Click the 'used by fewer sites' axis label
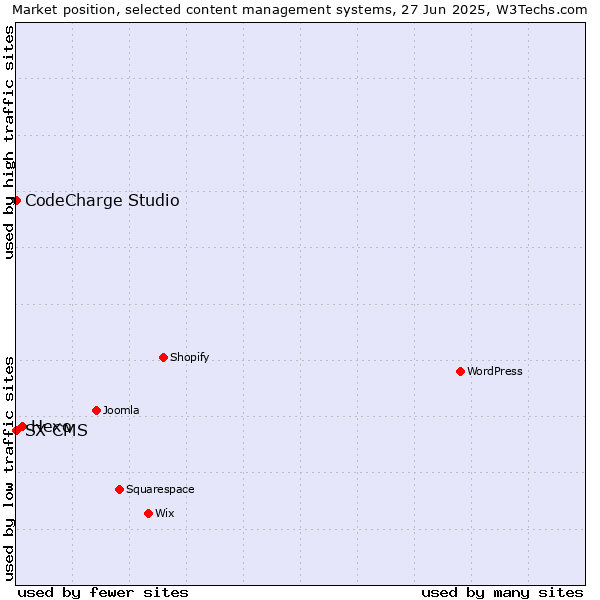 (103, 593)
